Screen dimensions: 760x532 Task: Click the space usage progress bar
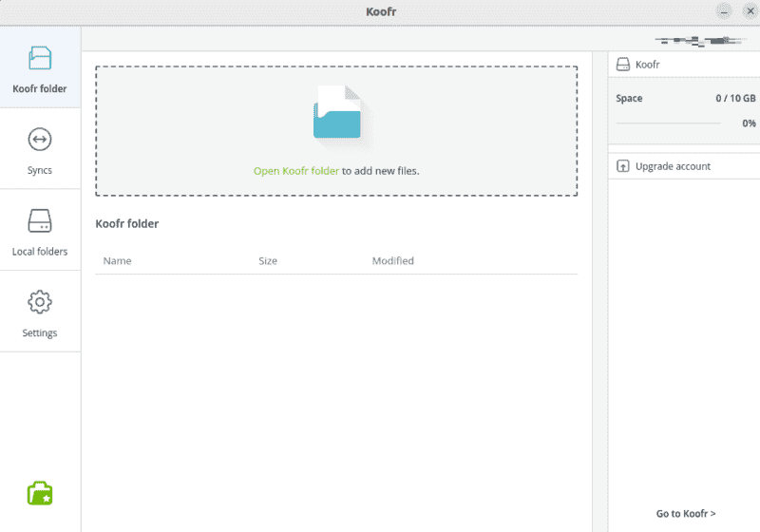pyautogui.click(x=669, y=123)
